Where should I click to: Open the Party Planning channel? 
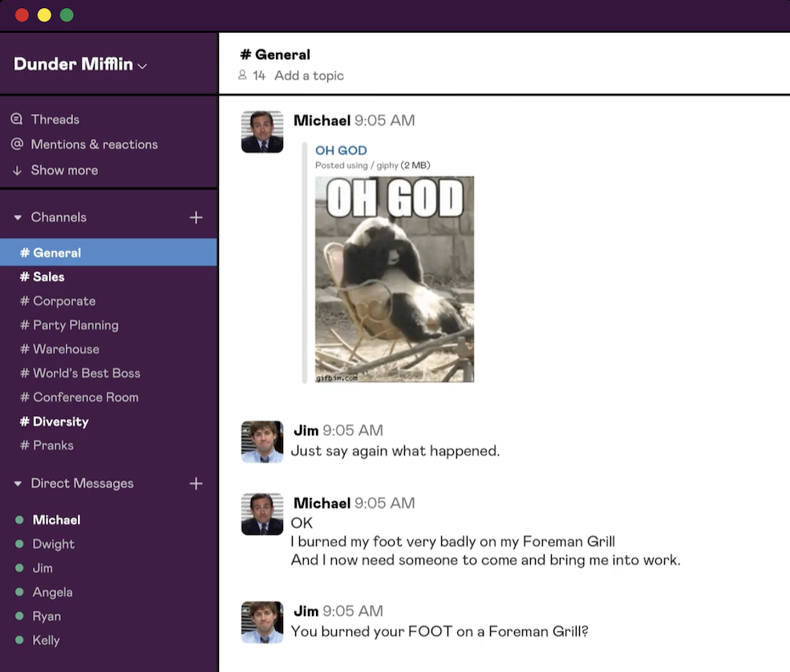coord(74,325)
